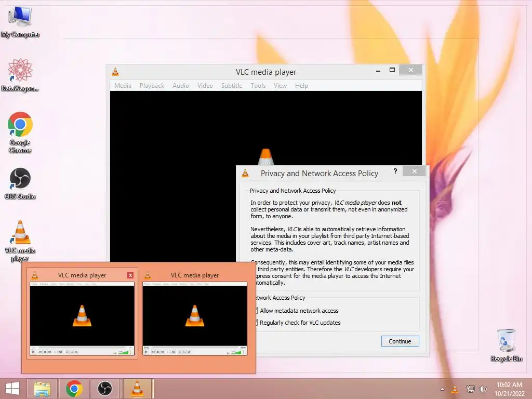Open OBS Studio from the taskbar
Viewport: 532px width, 399px height.
tap(105, 389)
